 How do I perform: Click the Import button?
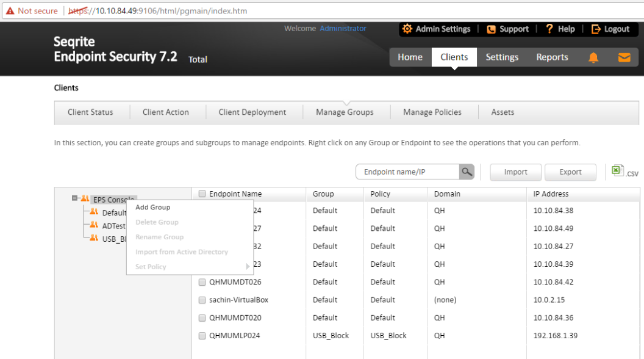(515, 172)
